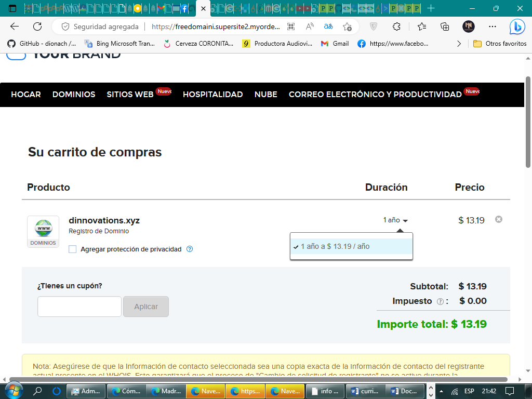Enable Agregar protección de privacidad checkbox

pos(73,249)
